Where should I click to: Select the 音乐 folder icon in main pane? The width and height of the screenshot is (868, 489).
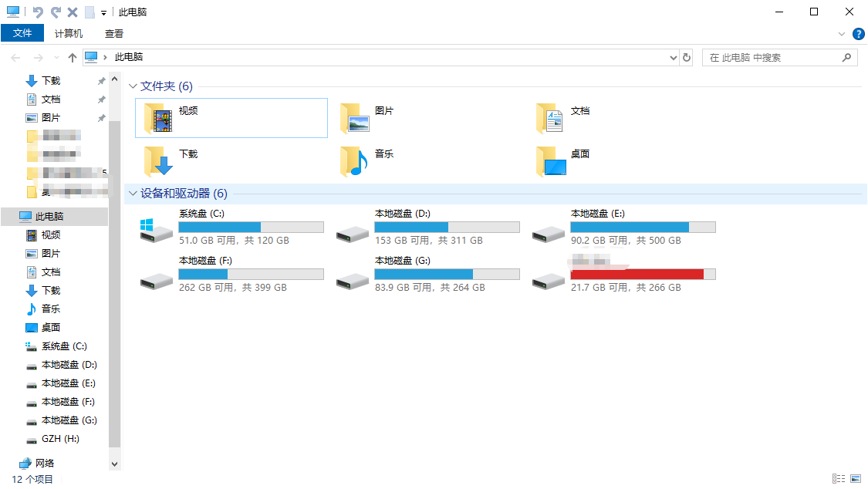(354, 161)
